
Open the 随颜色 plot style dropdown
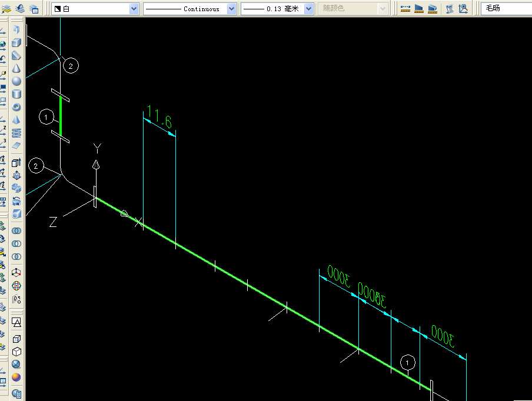(353, 9)
